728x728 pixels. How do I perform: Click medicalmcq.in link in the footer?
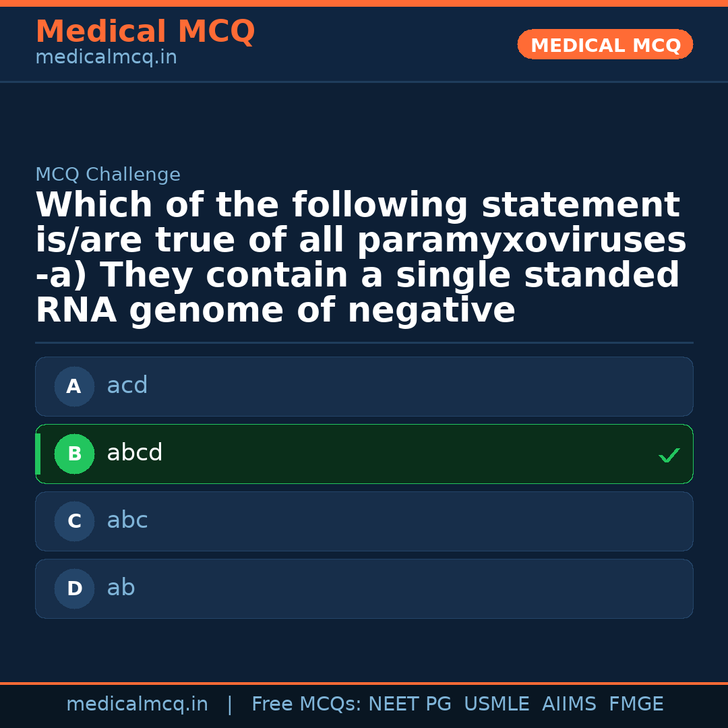click(x=138, y=703)
